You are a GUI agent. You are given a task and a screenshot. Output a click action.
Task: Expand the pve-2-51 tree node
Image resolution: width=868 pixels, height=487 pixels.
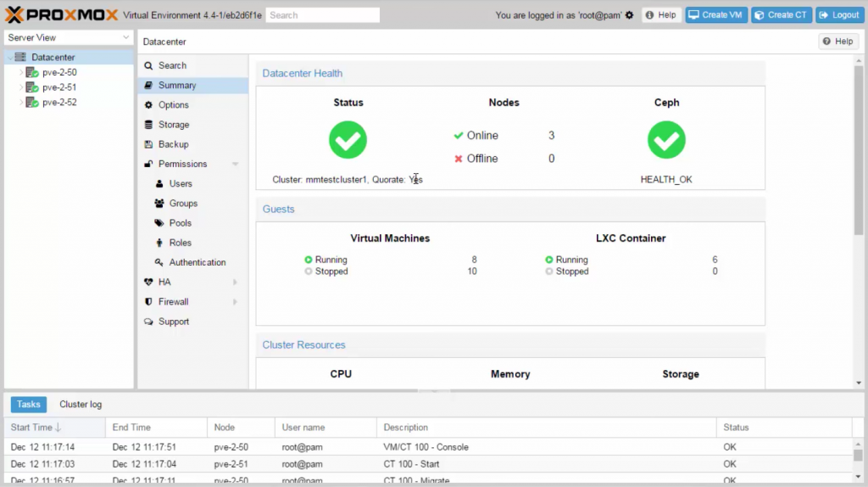tap(21, 87)
